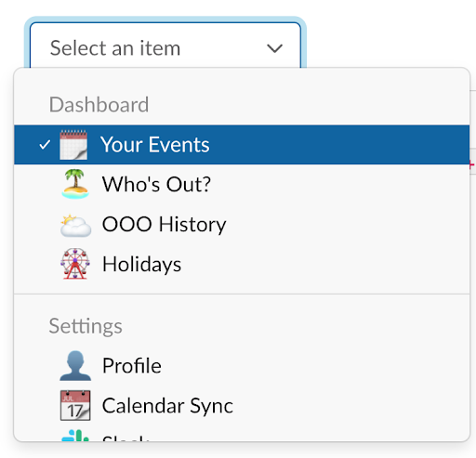Open the dropdown via its chevron arrow

(x=274, y=48)
